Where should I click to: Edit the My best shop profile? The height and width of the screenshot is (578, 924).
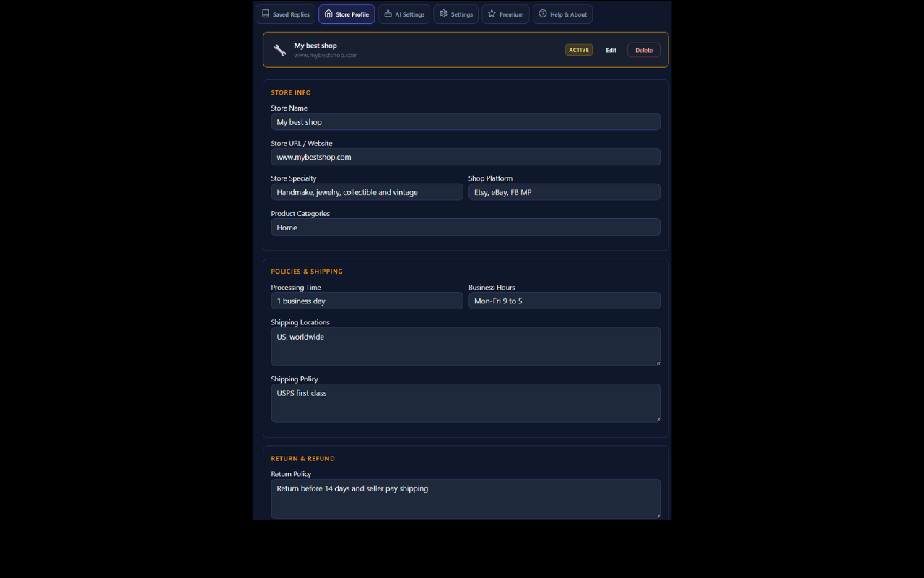coord(611,50)
